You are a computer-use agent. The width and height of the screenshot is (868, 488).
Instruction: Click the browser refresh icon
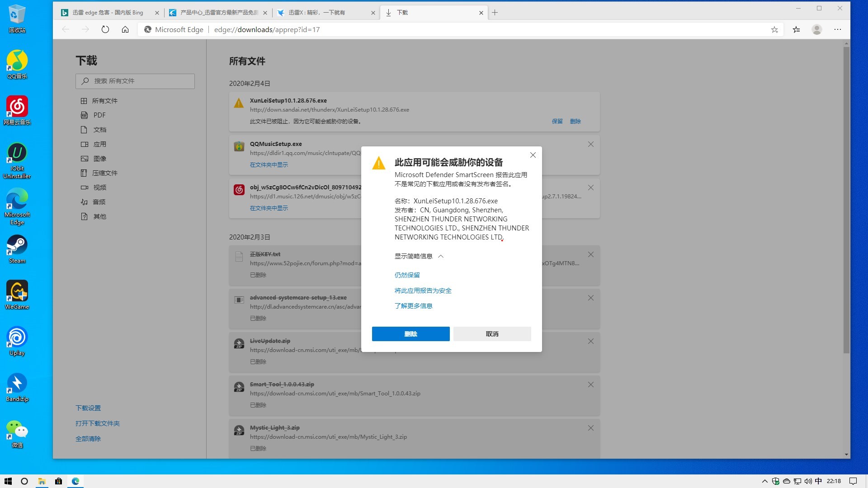click(x=105, y=29)
